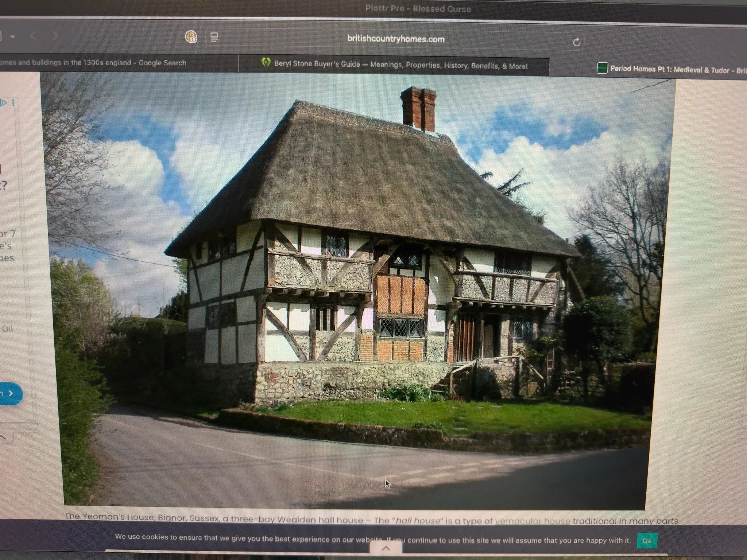Click the reload page icon
The image size is (747, 560).
pos(577,42)
